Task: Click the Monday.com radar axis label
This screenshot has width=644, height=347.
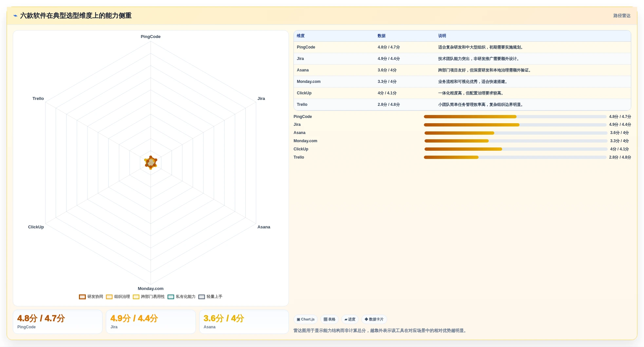Action: (151, 289)
